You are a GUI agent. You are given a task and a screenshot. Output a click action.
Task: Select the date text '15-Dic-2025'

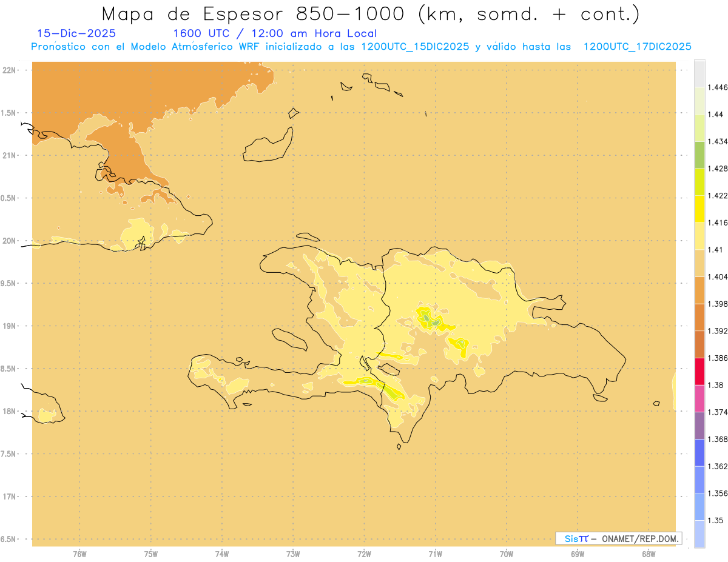click(x=76, y=33)
